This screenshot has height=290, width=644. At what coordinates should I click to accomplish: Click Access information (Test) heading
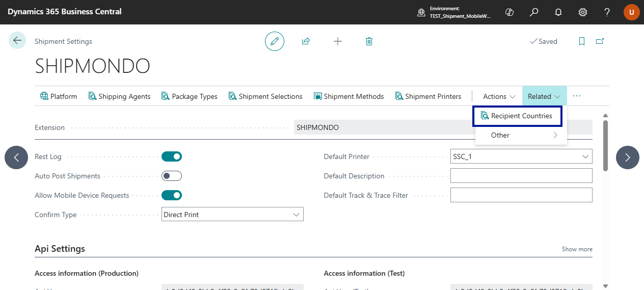(x=364, y=273)
